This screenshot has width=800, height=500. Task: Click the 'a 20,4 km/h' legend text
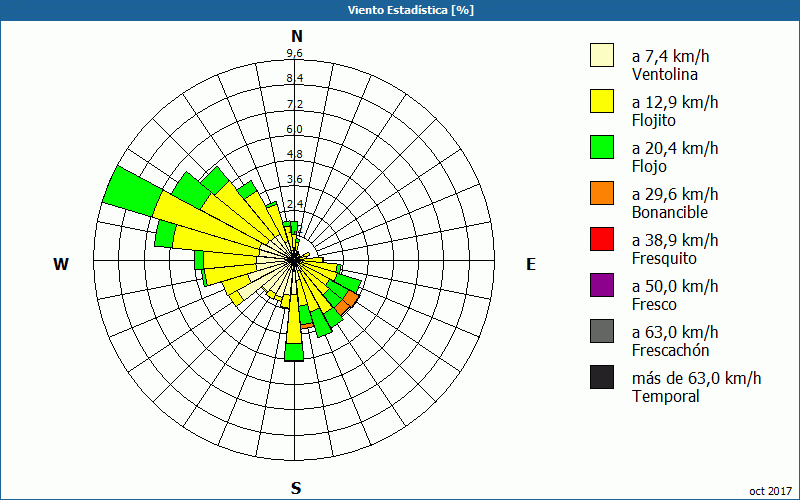674,148
